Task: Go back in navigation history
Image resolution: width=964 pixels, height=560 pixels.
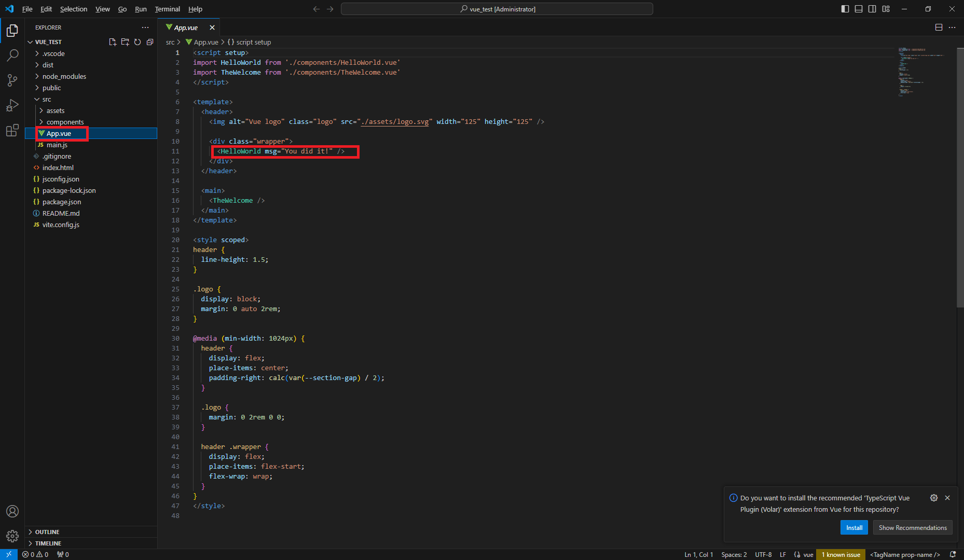Action: click(316, 9)
